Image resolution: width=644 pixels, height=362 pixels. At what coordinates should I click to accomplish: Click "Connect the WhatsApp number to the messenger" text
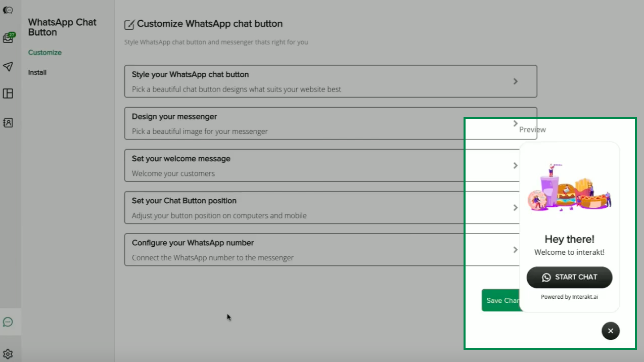click(x=213, y=257)
